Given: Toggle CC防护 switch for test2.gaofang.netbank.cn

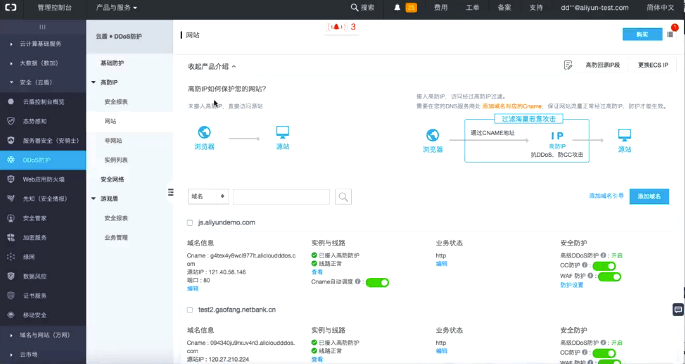Looking at the screenshot, I should point(604,353).
